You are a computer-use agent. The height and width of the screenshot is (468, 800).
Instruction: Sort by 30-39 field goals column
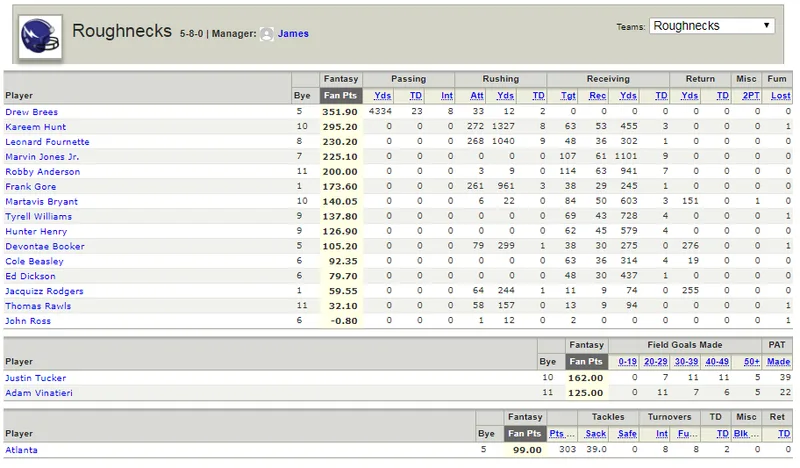[x=687, y=361]
